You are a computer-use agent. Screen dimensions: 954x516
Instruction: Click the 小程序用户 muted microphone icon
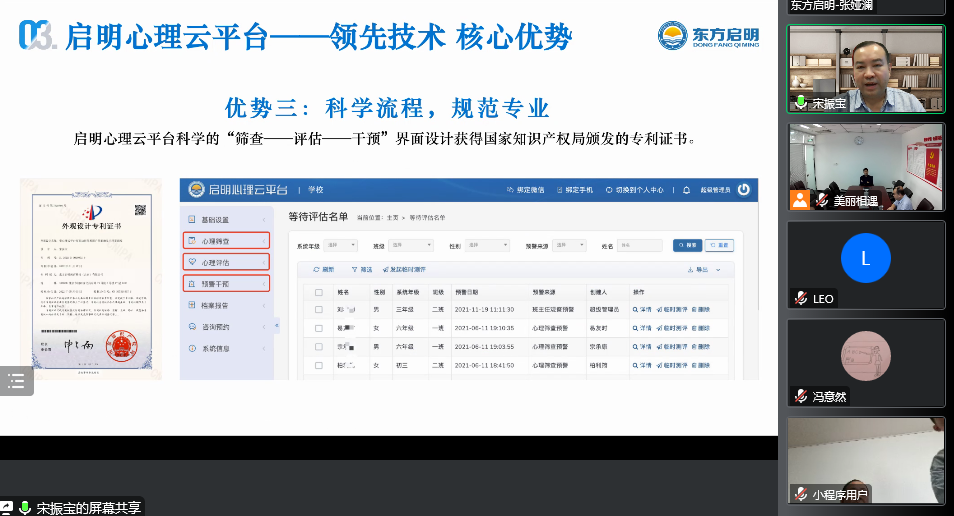[800, 494]
